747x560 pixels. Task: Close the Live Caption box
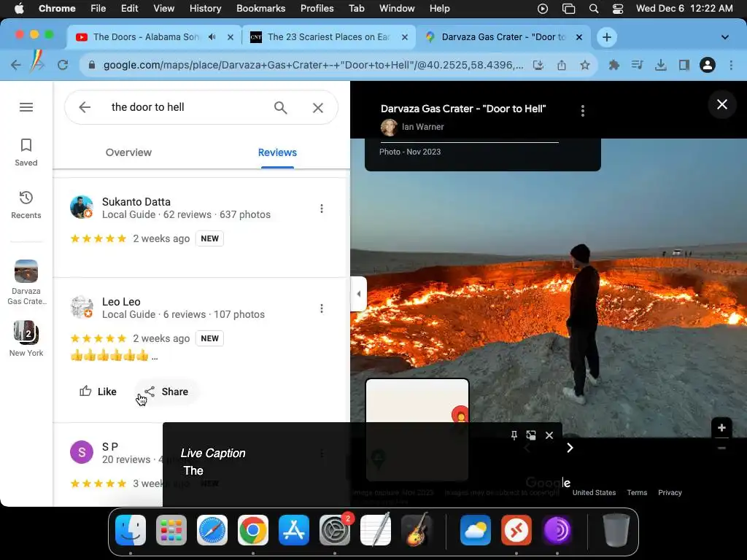pos(549,435)
